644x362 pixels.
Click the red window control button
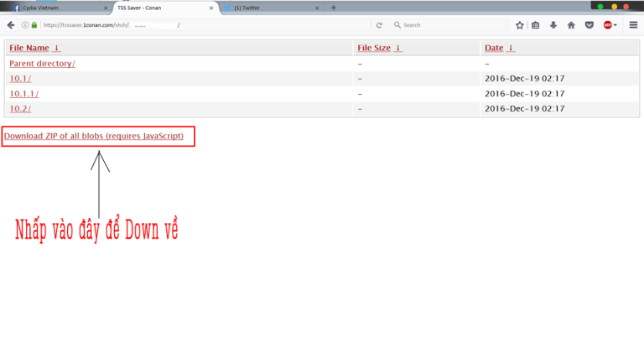pyautogui.click(x=626, y=7)
